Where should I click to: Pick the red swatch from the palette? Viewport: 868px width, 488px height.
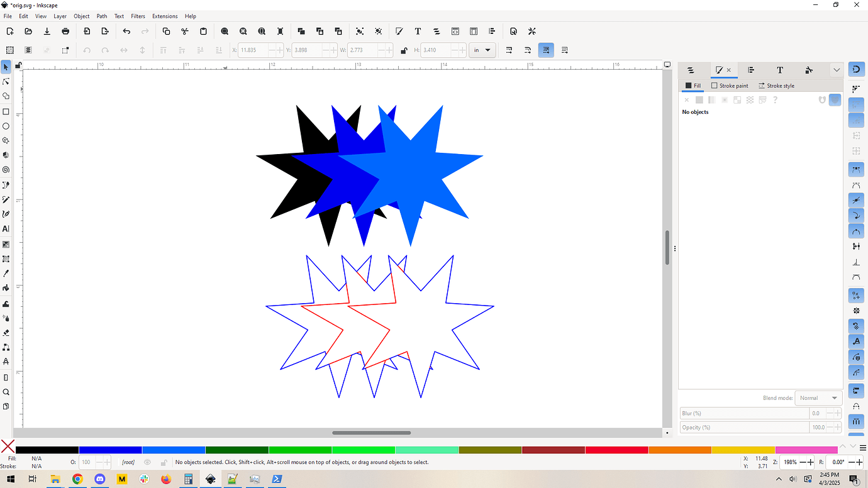[615, 450]
